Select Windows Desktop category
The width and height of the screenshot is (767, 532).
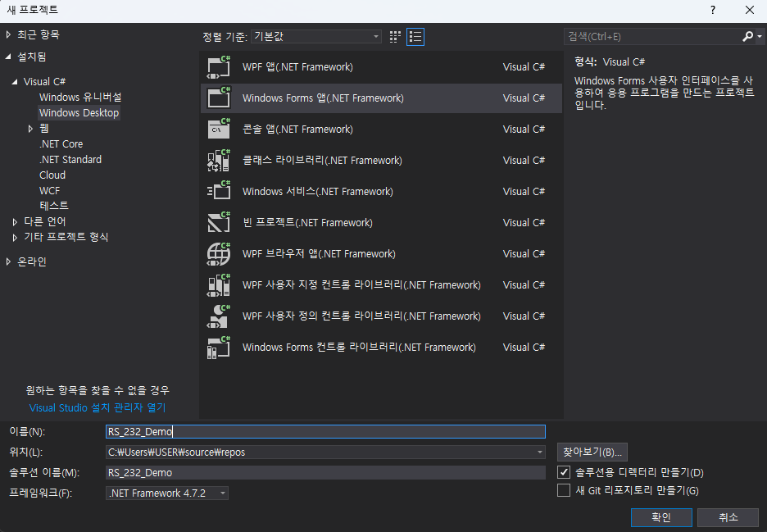tap(79, 112)
